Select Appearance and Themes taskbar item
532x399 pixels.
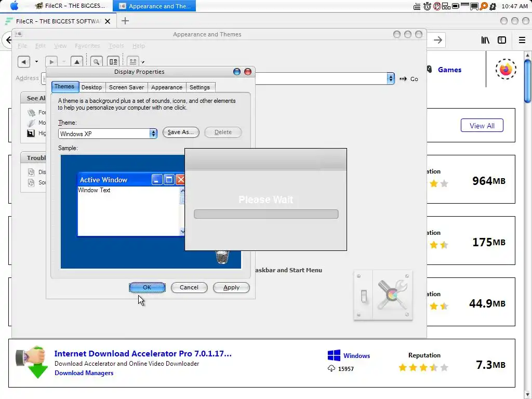(154, 6)
